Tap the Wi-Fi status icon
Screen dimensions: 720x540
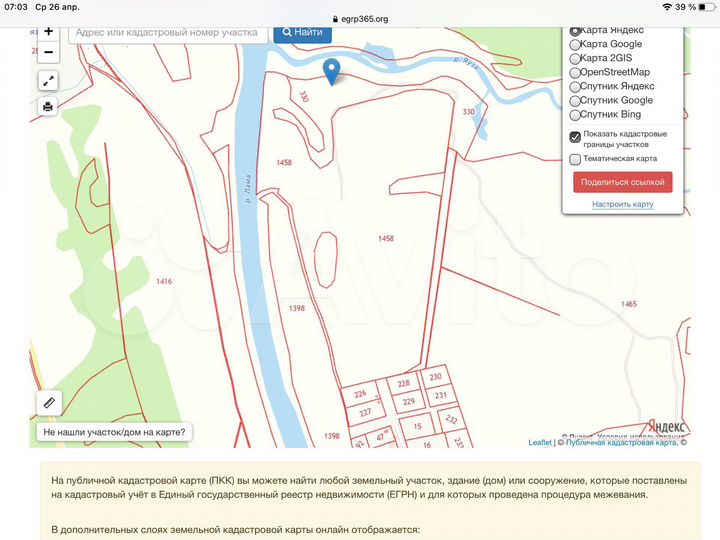pos(666,6)
